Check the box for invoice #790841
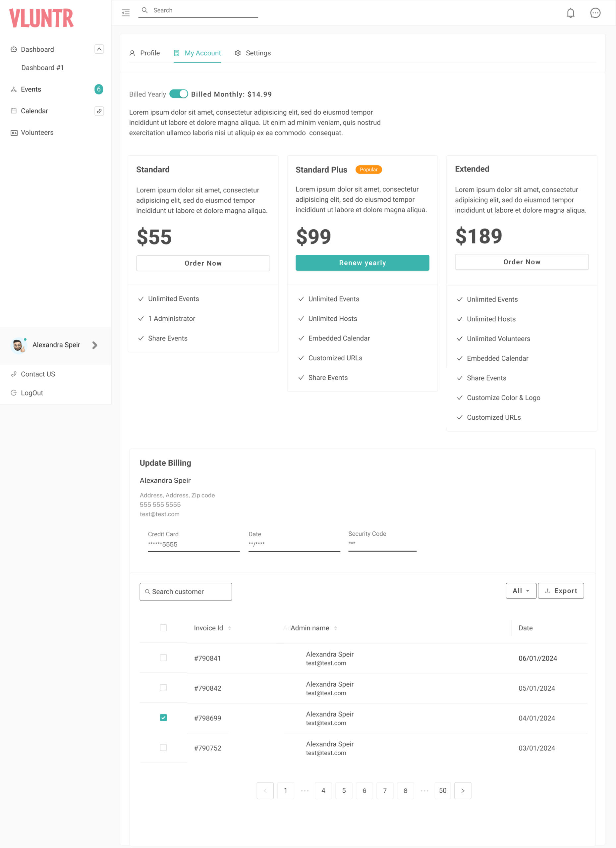Viewport: 616px width, 848px height. click(x=163, y=658)
